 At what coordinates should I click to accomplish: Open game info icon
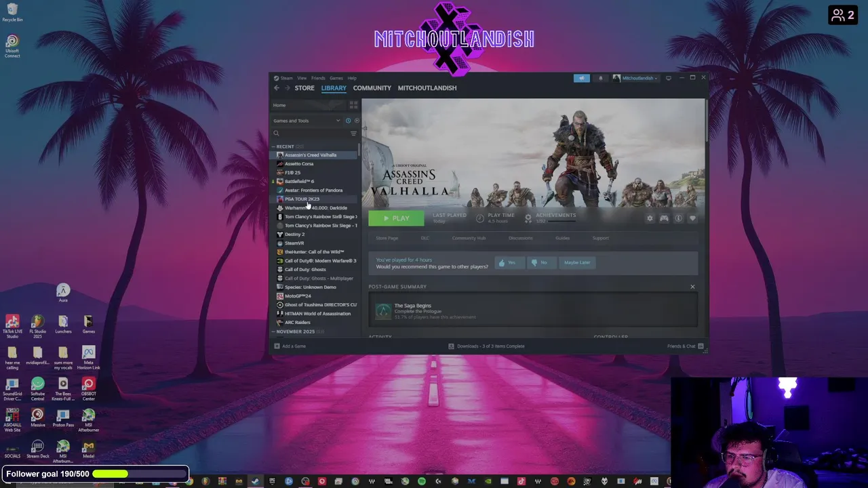coord(678,218)
